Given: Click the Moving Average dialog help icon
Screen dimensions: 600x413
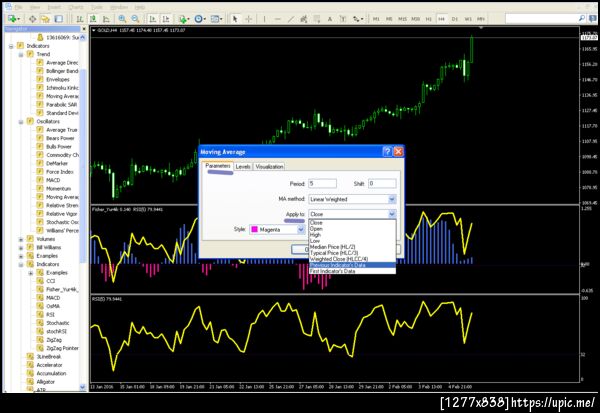Looking at the screenshot, I should [x=387, y=152].
